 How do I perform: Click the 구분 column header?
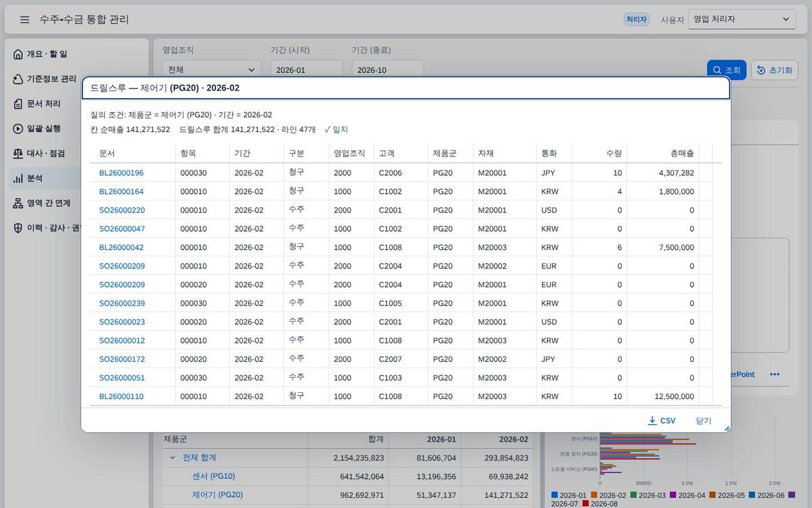[306, 153]
